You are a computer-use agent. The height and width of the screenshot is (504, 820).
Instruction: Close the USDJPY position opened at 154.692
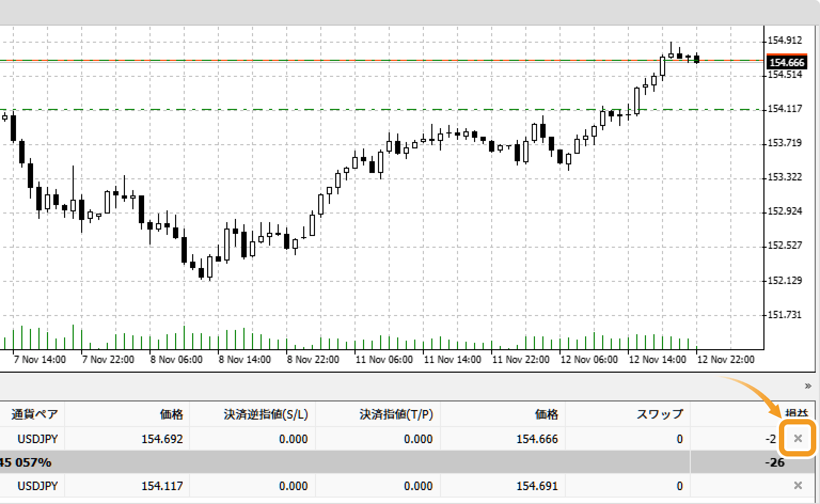pos(798,438)
